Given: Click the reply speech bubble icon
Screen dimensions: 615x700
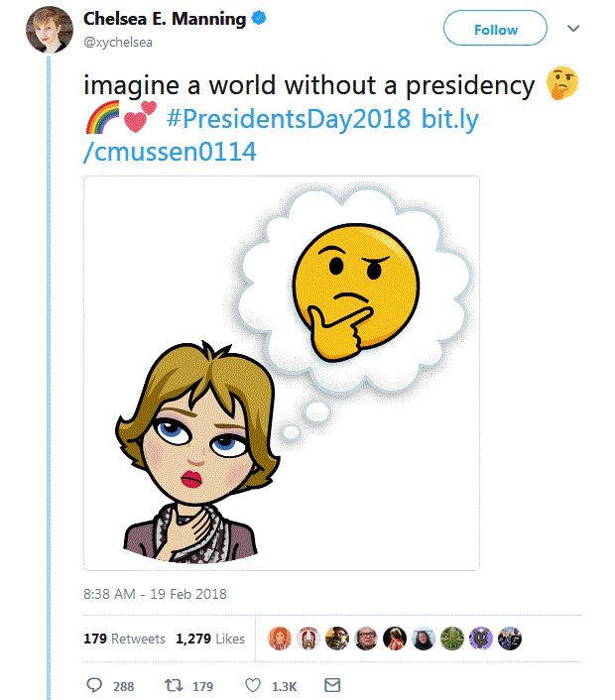Looking at the screenshot, I should point(95,685).
